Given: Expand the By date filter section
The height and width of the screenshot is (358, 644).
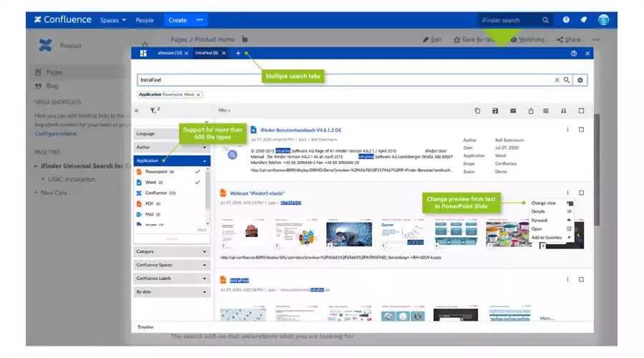Looking at the screenshot, I should (x=172, y=292).
